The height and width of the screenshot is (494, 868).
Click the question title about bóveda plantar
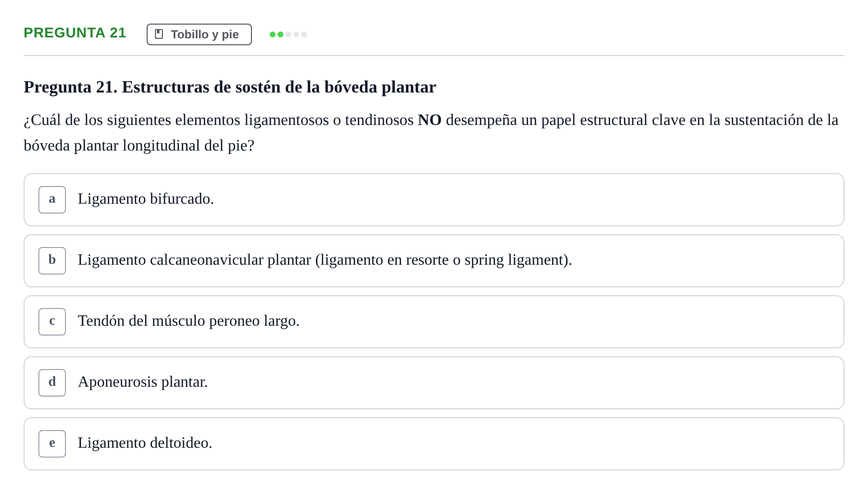(x=230, y=87)
